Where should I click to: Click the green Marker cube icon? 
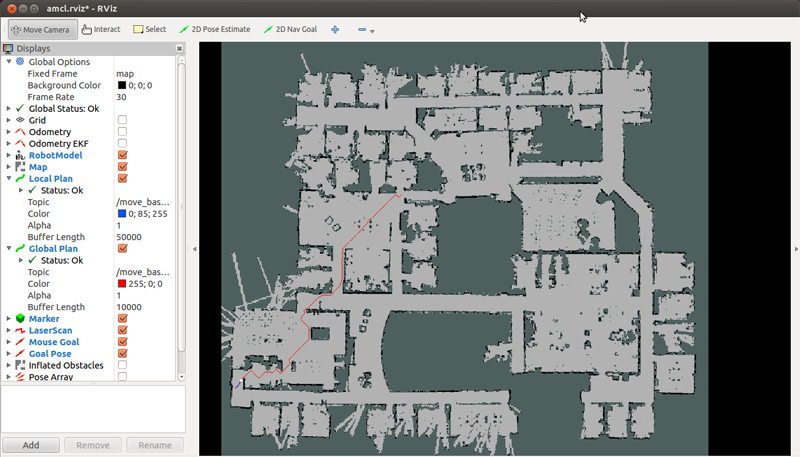coord(20,319)
